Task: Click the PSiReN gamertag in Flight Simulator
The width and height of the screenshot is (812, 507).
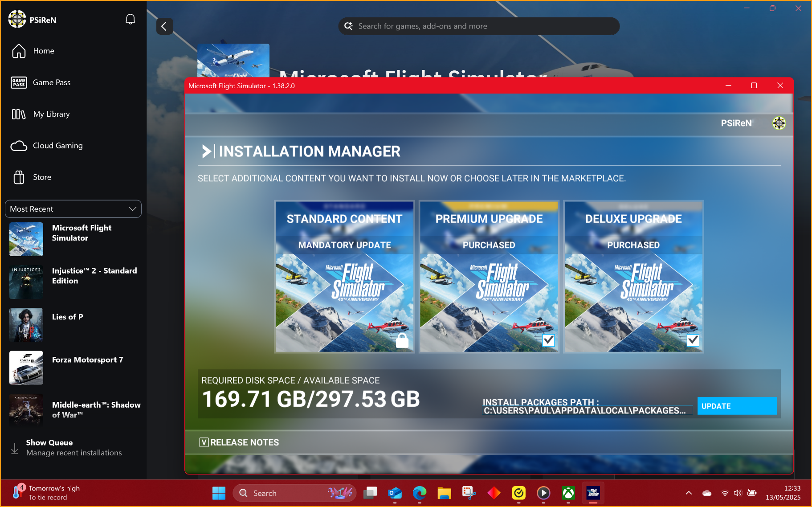Action: pyautogui.click(x=736, y=123)
